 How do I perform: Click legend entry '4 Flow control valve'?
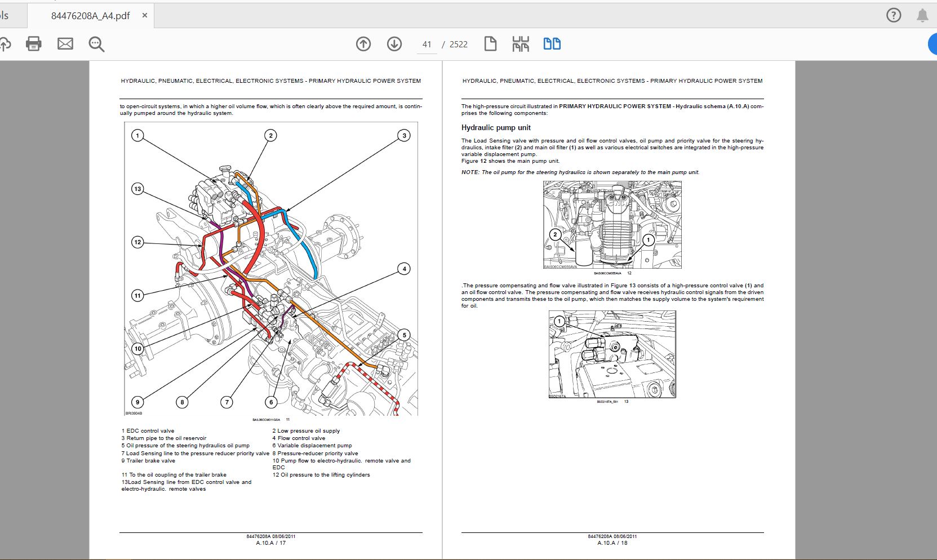(x=299, y=438)
